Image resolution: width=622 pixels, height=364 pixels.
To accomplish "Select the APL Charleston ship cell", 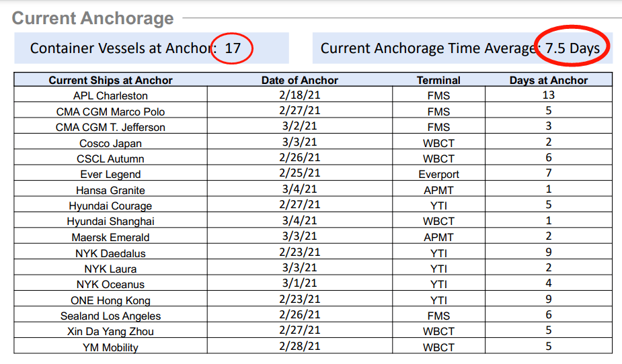I will pos(110,95).
